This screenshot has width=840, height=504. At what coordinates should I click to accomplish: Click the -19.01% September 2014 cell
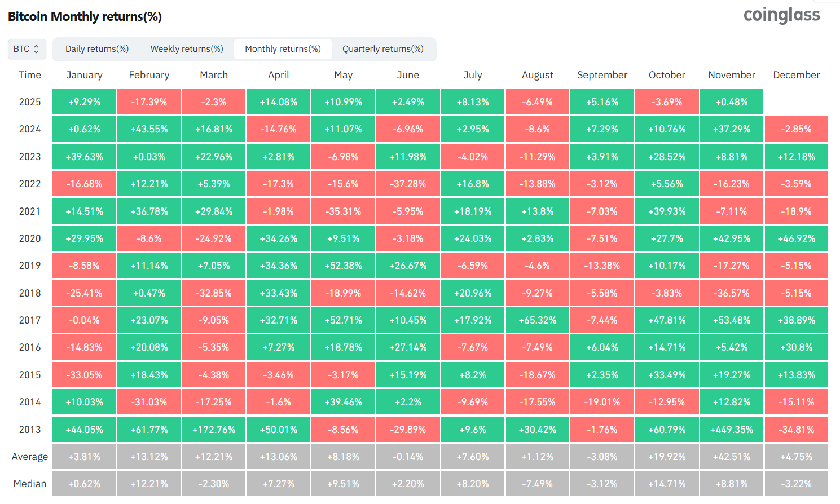(602, 402)
